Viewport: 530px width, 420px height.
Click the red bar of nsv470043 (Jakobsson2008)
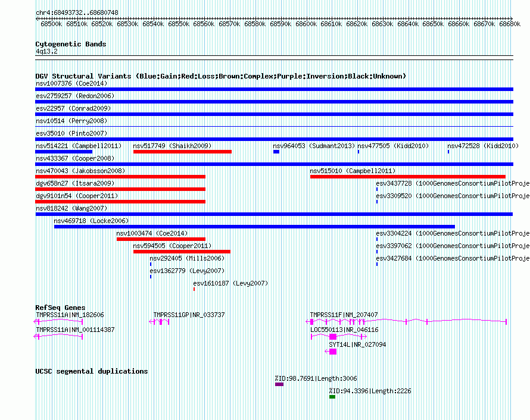point(120,177)
